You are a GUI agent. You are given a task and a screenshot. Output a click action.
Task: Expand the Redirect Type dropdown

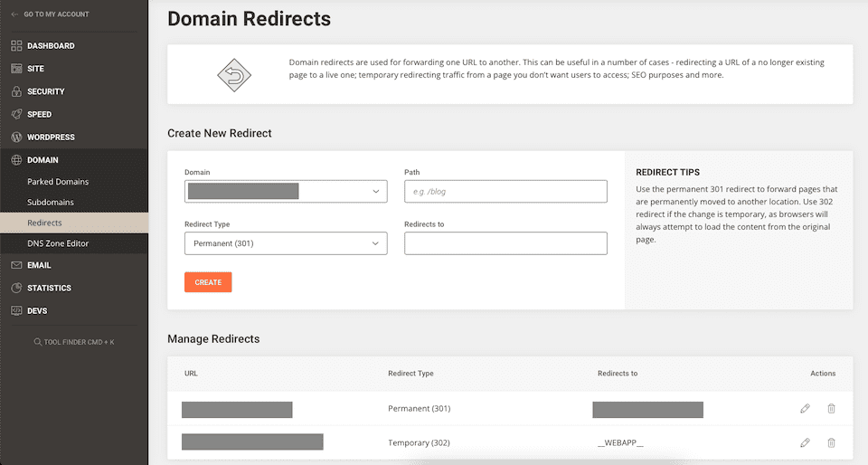point(286,244)
